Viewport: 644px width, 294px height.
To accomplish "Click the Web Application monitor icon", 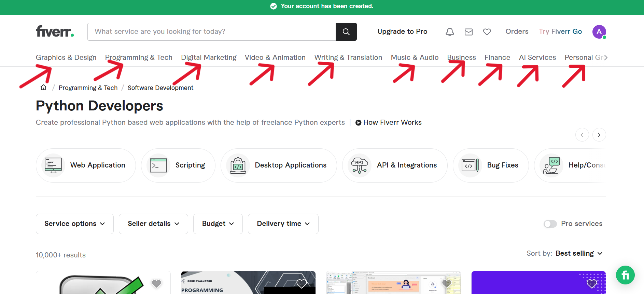I will (x=53, y=165).
